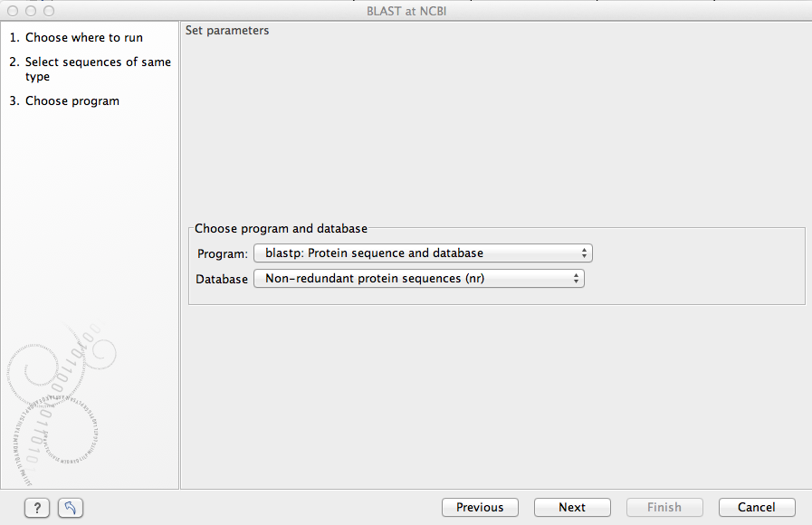Go back with the Previous button
The height and width of the screenshot is (525, 812).
480,508
